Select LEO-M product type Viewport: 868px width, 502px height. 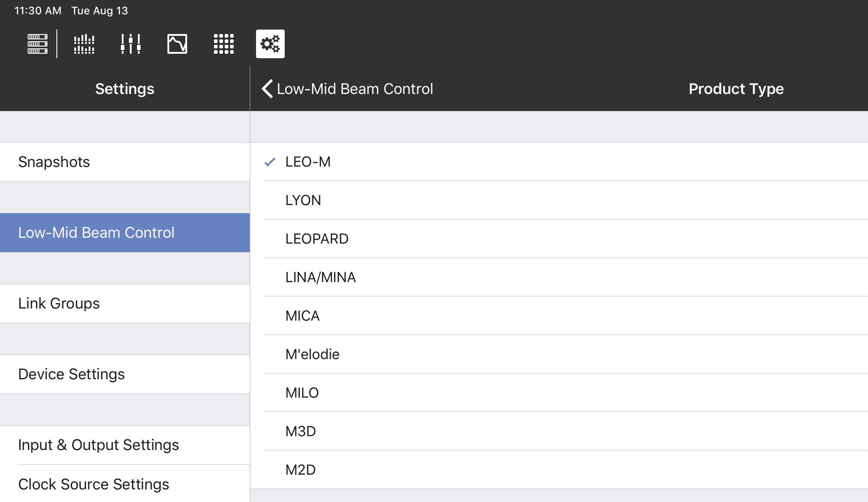pos(308,162)
